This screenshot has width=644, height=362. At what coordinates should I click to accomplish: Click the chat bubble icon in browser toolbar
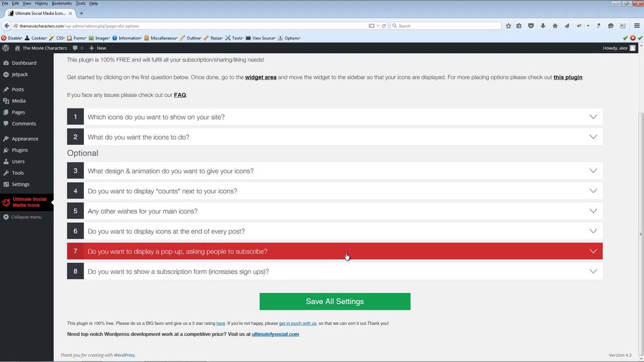coord(611,26)
